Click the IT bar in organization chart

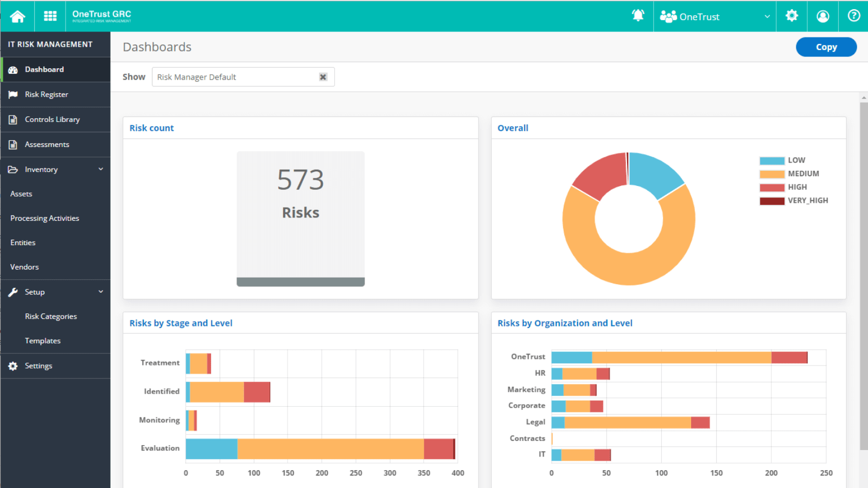[581, 455]
